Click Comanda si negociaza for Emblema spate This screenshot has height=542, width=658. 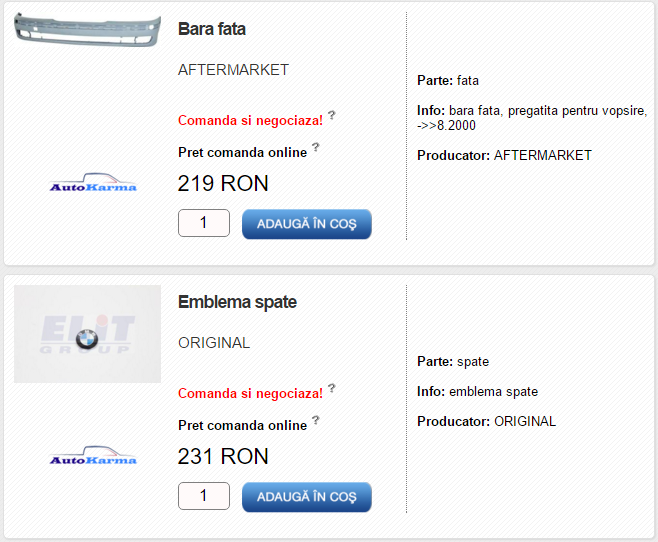tap(251, 393)
